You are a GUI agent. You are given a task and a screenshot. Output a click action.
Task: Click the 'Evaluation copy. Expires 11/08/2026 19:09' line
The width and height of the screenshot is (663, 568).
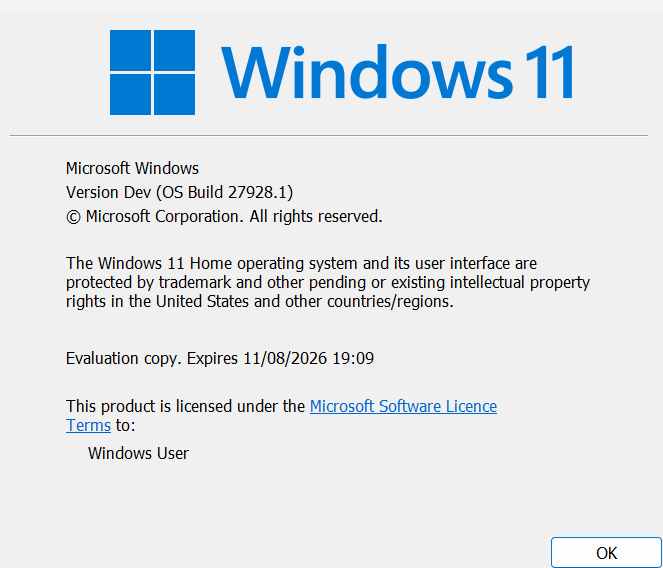click(x=220, y=359)
